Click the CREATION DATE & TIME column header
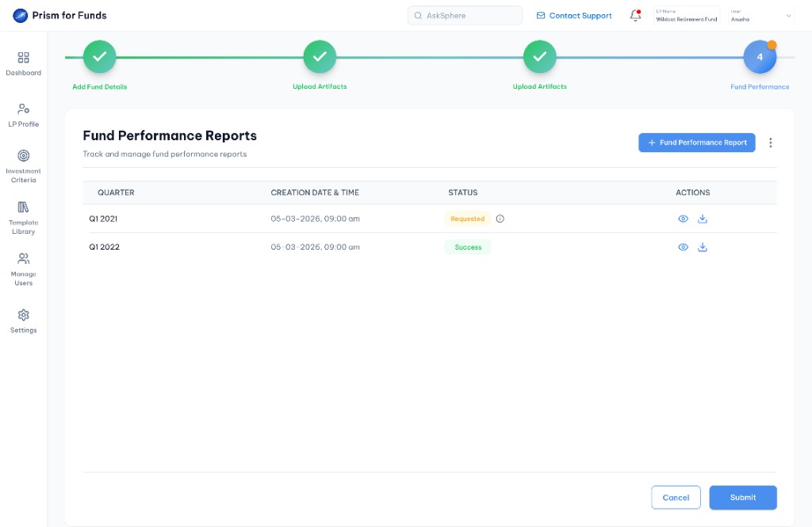 (x=315, y=193)
